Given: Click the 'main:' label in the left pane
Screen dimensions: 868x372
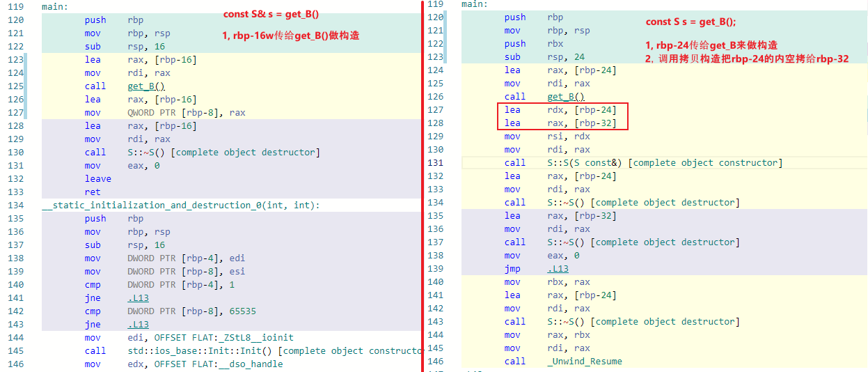Looking at the screenshot, I should 55,6.
